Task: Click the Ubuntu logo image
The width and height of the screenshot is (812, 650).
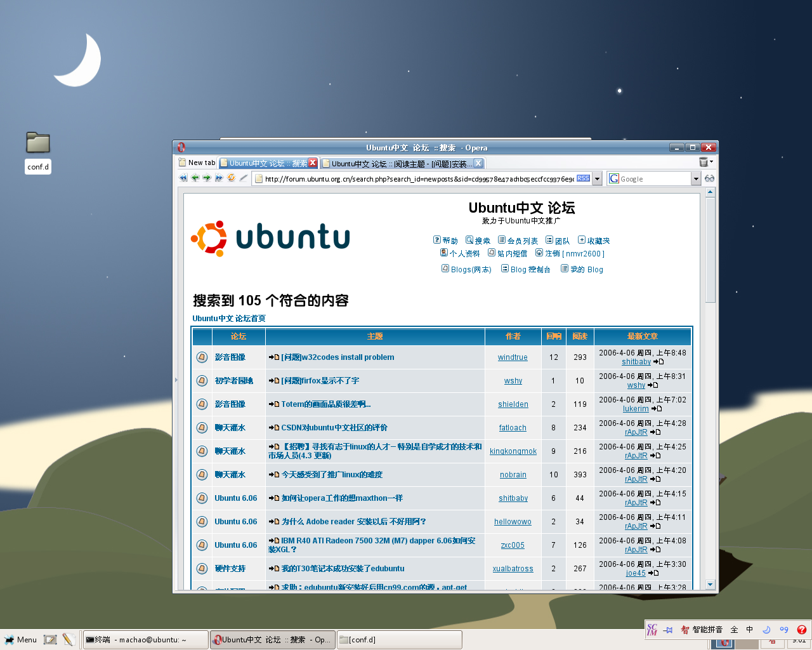Action: point(270,238)
